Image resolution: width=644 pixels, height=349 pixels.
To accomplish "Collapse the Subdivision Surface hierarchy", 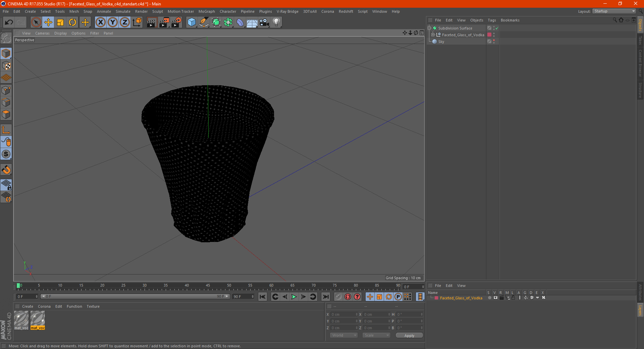I will point(429,28).
